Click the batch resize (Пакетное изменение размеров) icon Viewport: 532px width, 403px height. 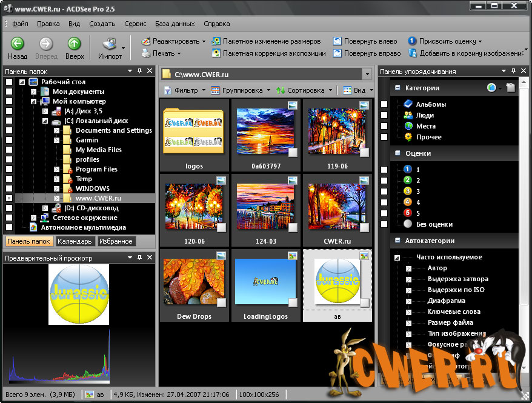coord(216,41)
